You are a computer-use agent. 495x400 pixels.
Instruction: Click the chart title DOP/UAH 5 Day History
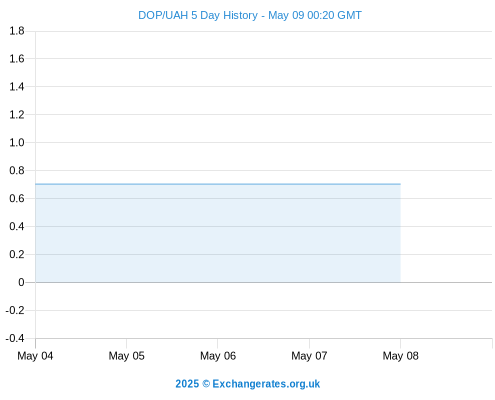tap(198, 15)
